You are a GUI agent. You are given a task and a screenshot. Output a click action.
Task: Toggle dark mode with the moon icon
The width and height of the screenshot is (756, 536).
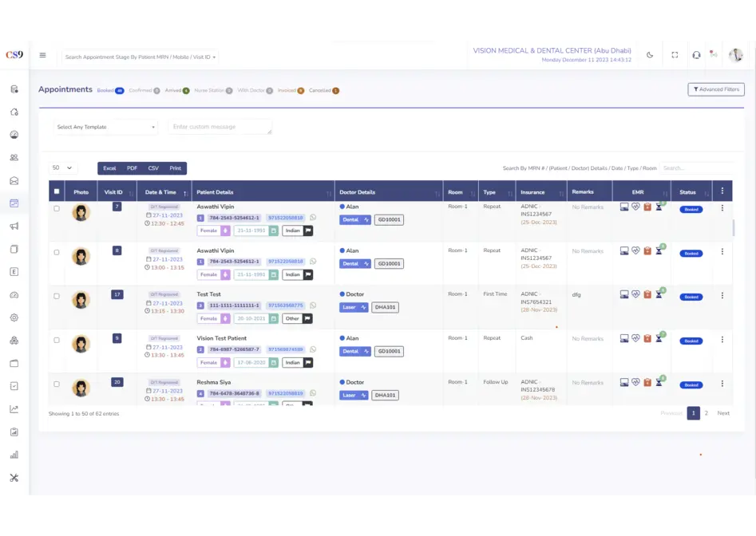pyautogui.click(x=650, y=55)
